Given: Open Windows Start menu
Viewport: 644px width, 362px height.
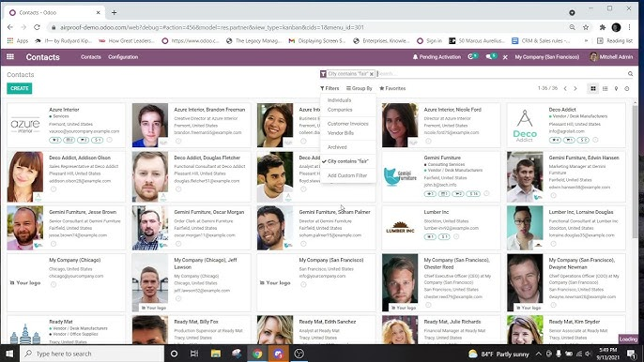Looking at the screenshot, I should [x=9, y=354].
